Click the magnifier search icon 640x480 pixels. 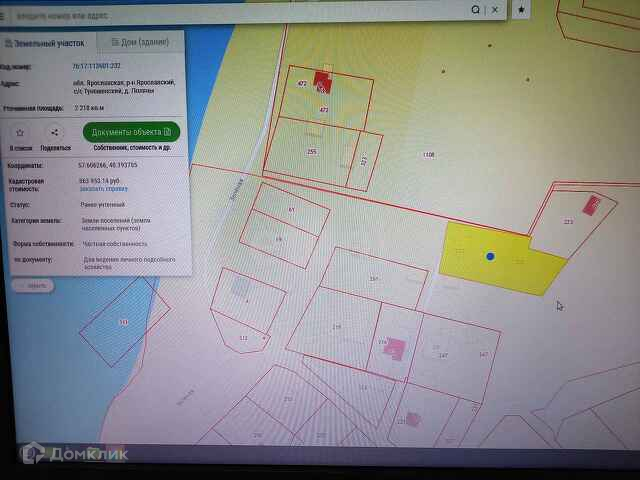476,10
